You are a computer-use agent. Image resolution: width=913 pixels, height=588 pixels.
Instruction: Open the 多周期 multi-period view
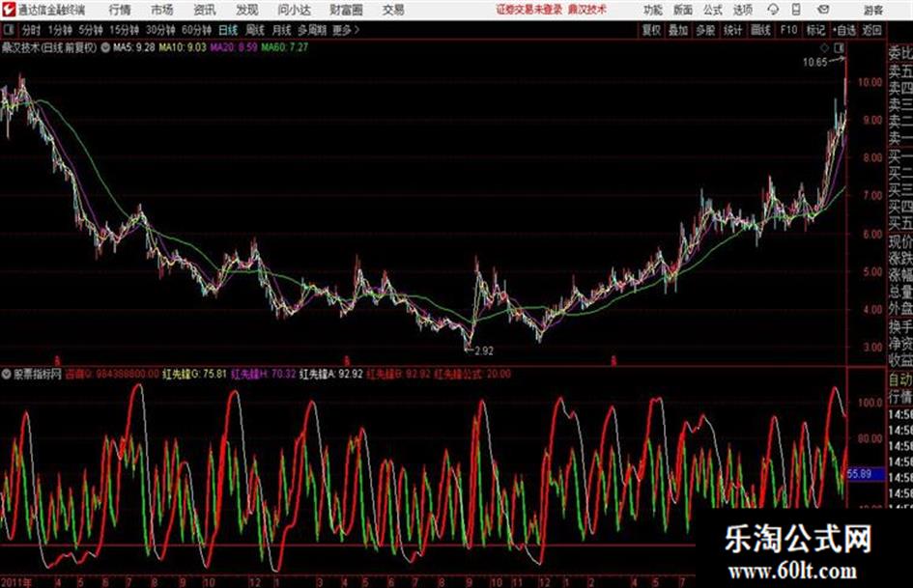[312, 30]
